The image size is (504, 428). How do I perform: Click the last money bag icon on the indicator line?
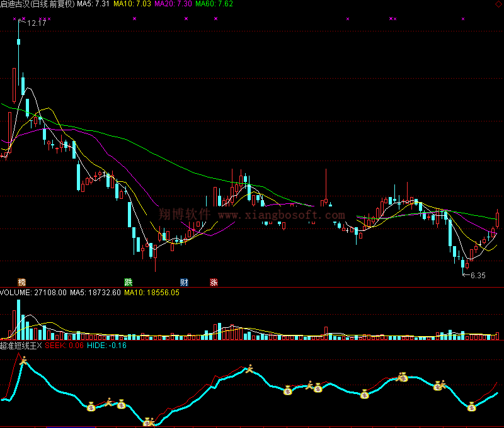point(471,407)
